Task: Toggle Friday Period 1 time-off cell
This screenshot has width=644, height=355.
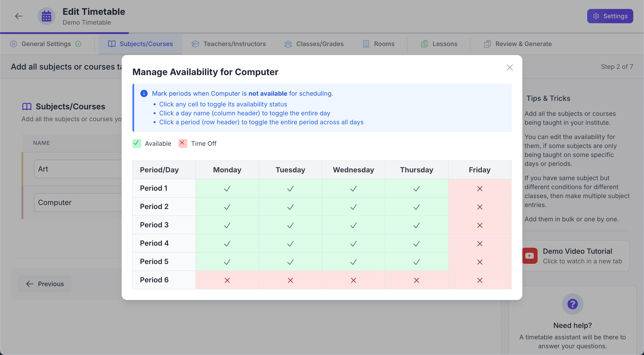Action: 479,188
